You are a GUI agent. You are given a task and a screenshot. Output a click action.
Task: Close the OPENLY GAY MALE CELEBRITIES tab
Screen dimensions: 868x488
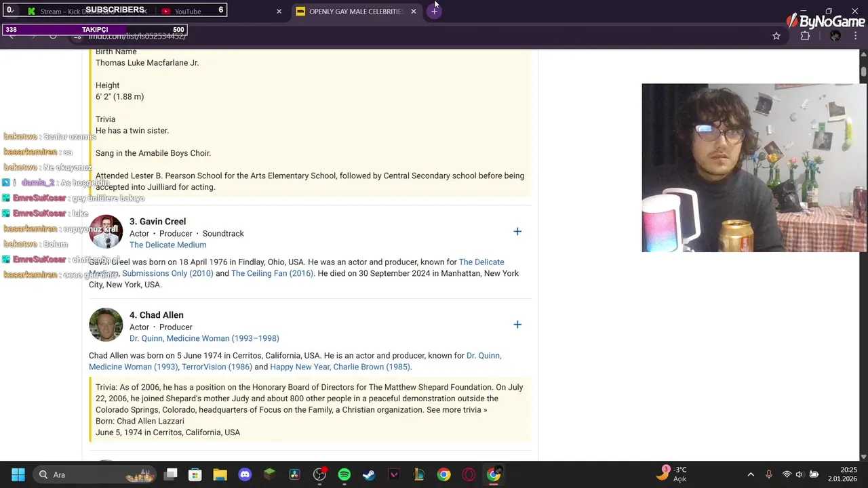tap(414, 12)
